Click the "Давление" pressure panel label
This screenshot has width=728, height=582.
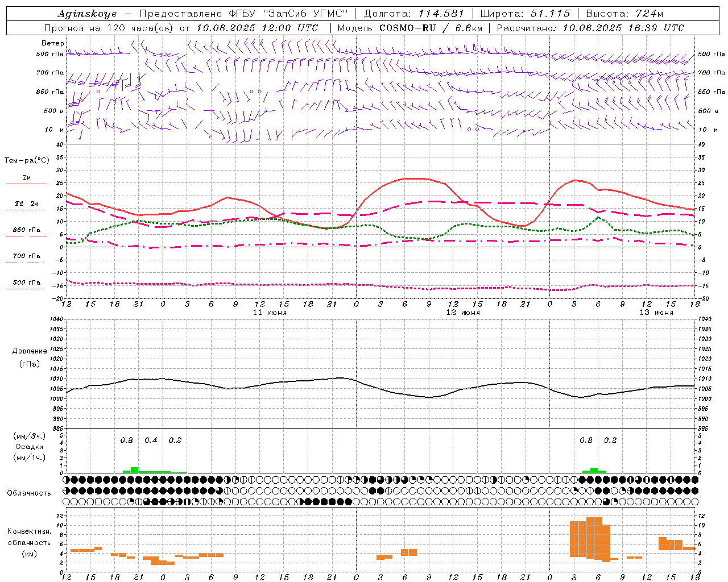[29, 351]
